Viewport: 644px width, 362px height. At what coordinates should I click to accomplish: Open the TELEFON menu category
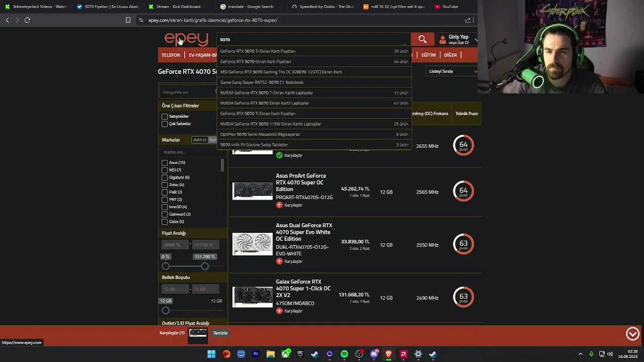(171, 55)
